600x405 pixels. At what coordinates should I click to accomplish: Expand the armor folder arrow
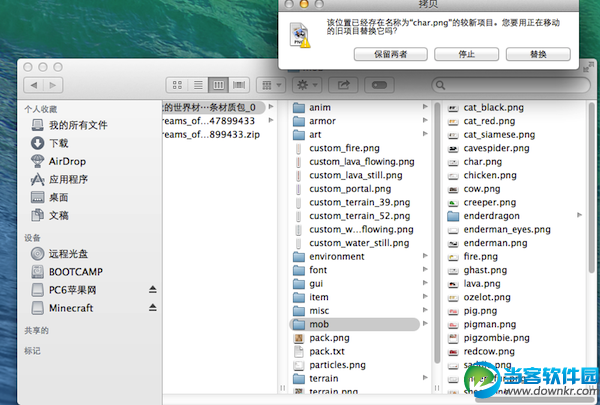click(425, 120)
